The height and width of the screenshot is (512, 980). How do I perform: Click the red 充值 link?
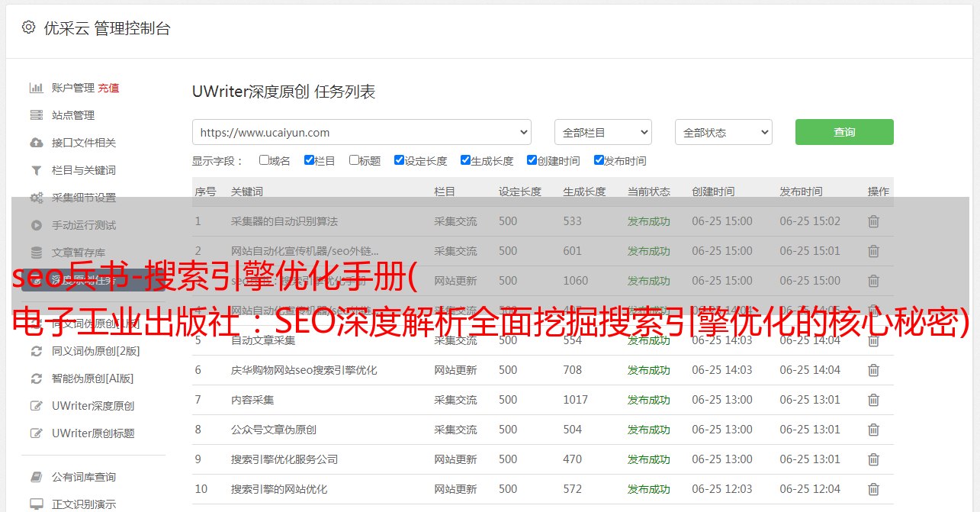pyautogui.click(x=108, y=88)
